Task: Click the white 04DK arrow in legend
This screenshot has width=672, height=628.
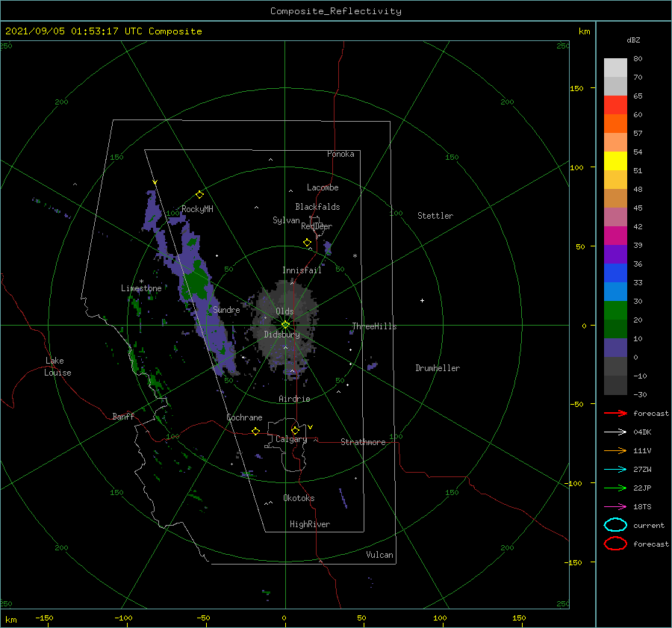Action: [x=615, y=432]
